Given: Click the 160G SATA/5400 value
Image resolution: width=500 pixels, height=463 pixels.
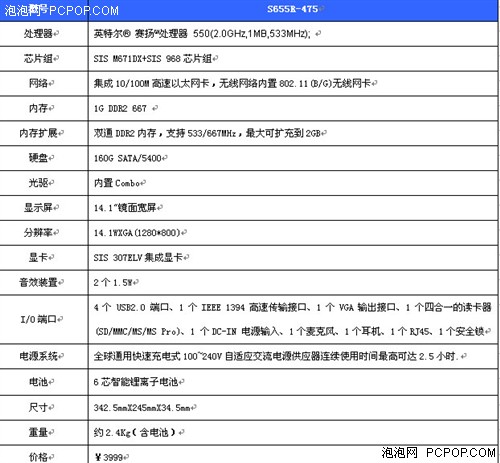Looking at the screenshot, I should pos(128,158).
